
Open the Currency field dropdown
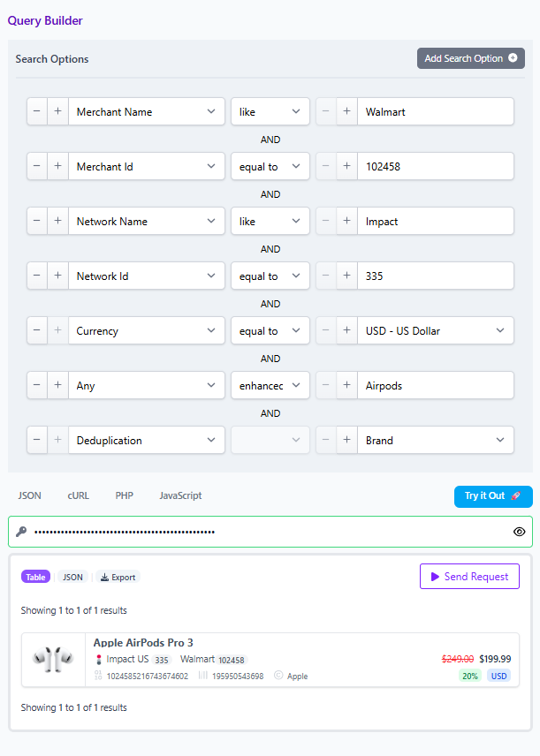(x=147, y=330)
